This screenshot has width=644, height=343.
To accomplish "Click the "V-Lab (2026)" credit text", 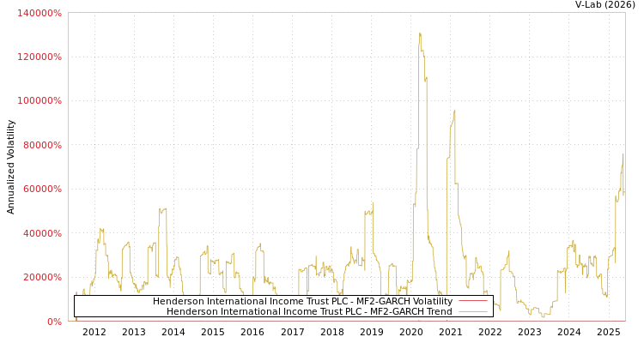I will 605,5.
